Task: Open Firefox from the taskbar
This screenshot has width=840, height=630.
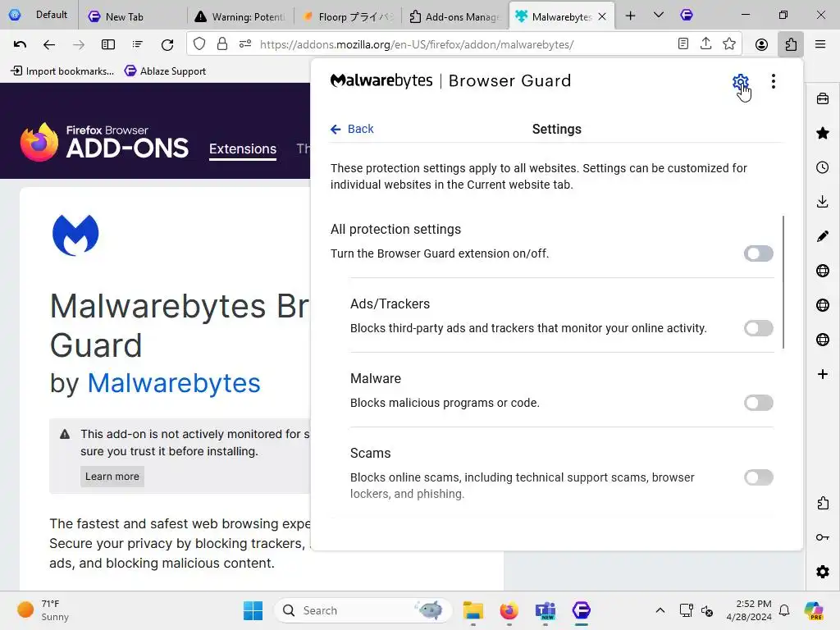Action: 509,610
